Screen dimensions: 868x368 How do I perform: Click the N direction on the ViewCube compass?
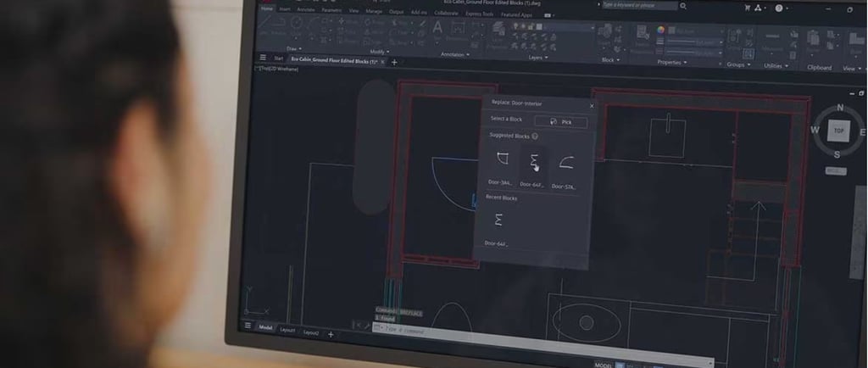(840, 108)
